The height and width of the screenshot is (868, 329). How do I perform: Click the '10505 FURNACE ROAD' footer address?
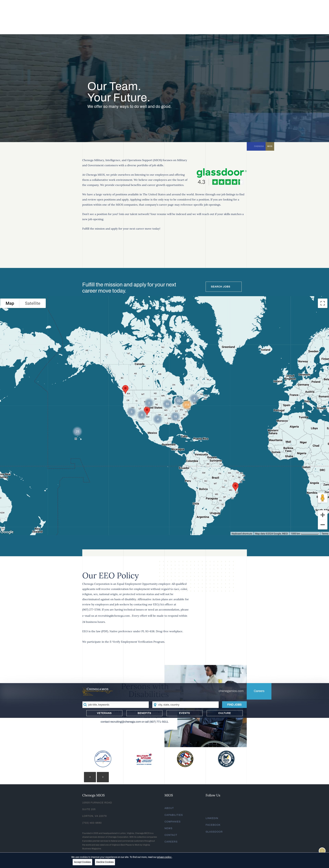click(97, 803)
